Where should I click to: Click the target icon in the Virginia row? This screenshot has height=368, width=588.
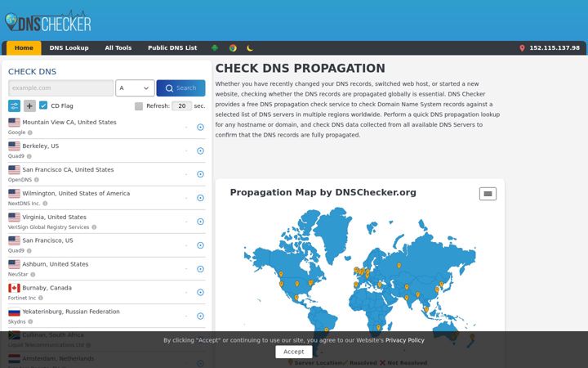pos(201,222)
